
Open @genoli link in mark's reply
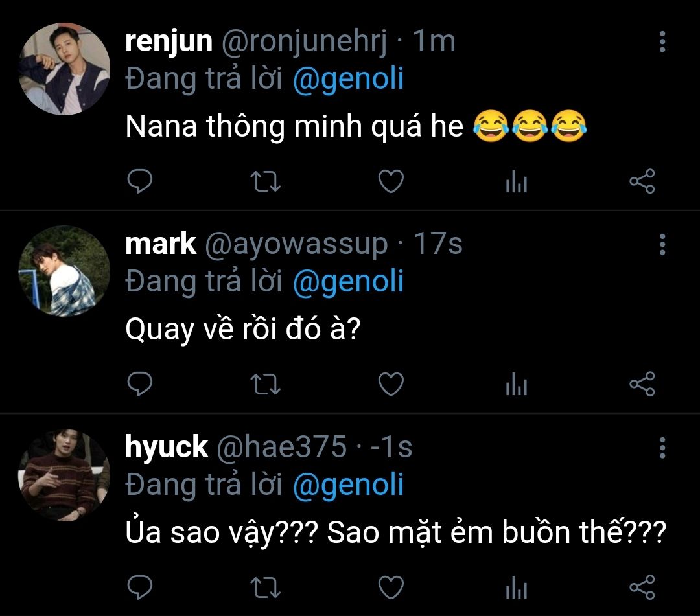tap(348, 282)
